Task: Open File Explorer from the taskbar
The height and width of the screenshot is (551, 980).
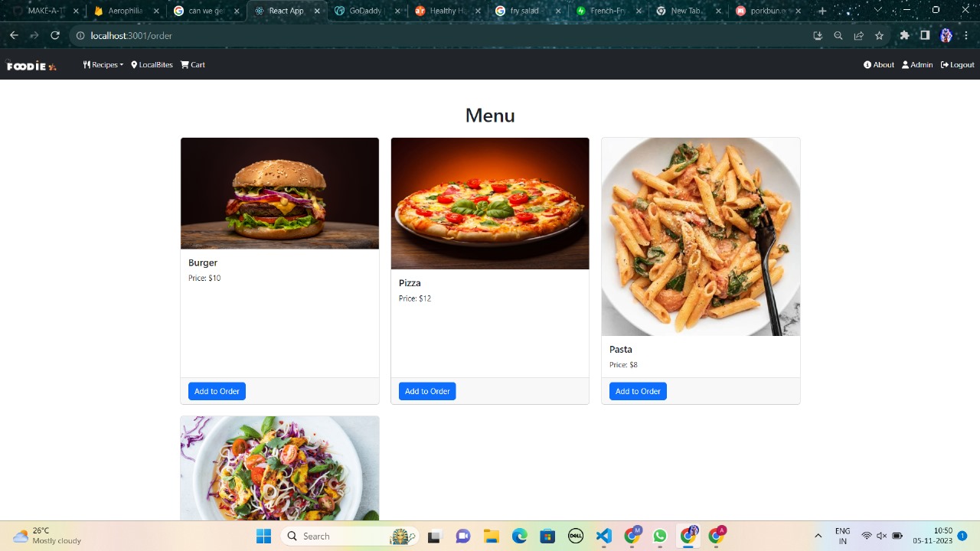Action: (x=491, y=536)
